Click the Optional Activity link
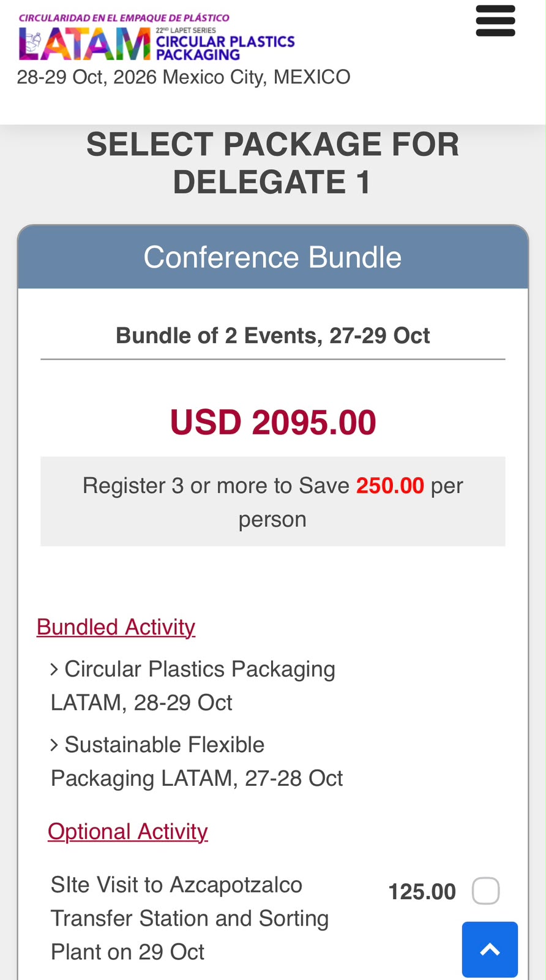546x980 pixels. (128, 831)
